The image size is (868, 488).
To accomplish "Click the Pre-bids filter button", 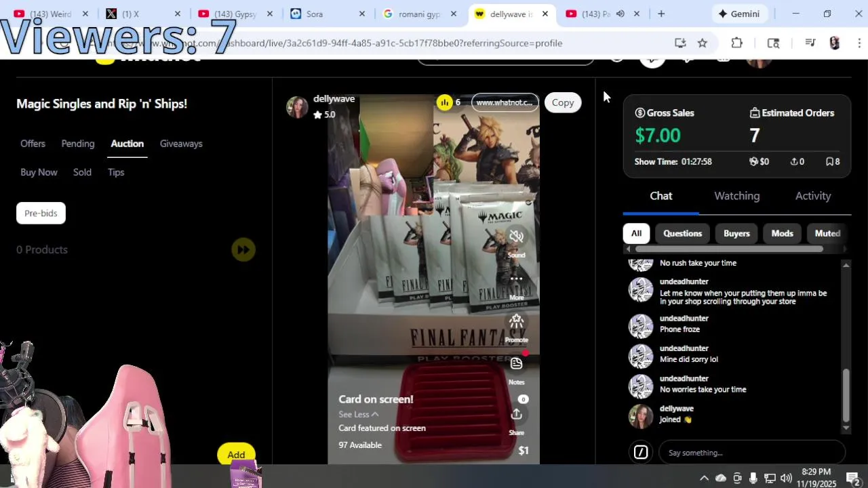I will click(x=41, y=213).
